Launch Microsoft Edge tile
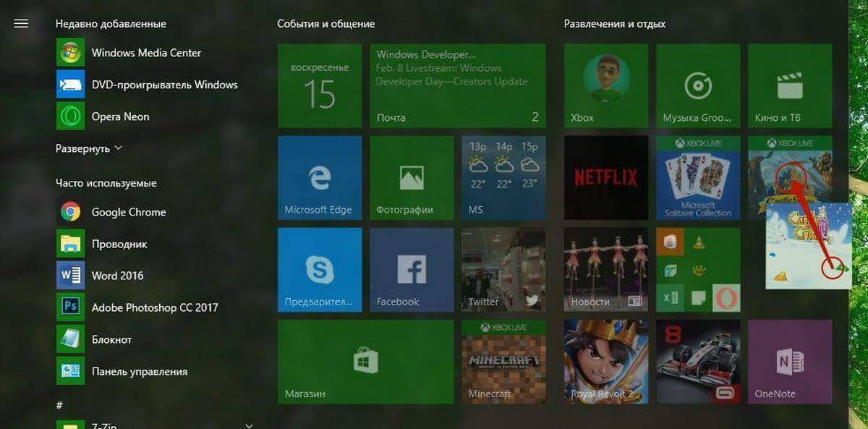 click(320, 177)
